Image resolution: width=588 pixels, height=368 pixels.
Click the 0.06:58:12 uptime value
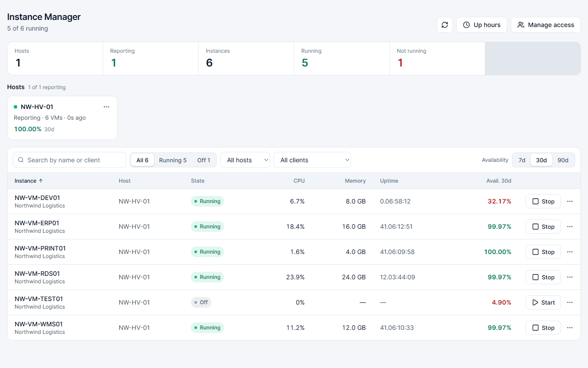click(x=395, y=201)
